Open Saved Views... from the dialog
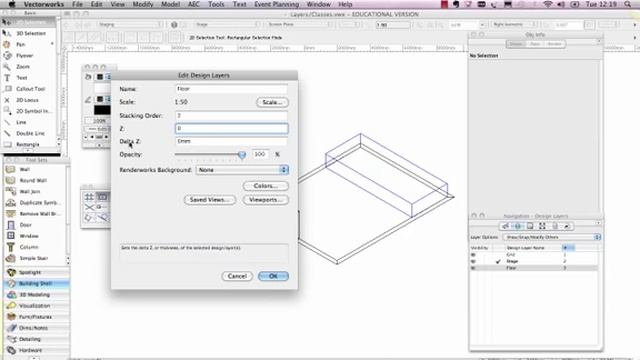 pos(210,200)
